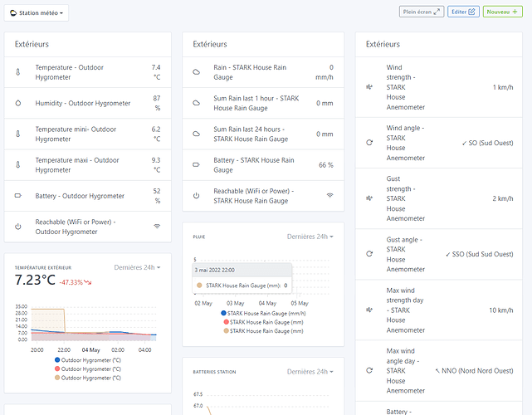This screenshot has height=415, width=532.
Task: Click the power icon beside Reachable - Outdoor Hygrometer
Action: (19, 226)
